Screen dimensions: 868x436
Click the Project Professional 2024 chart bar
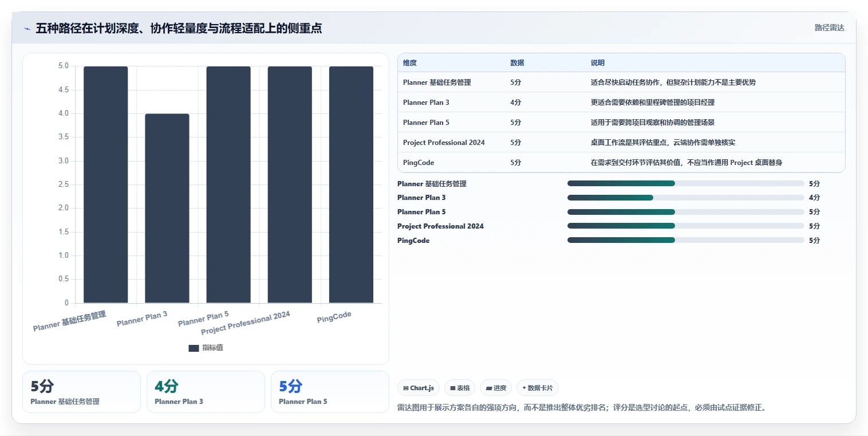[290, 184]
